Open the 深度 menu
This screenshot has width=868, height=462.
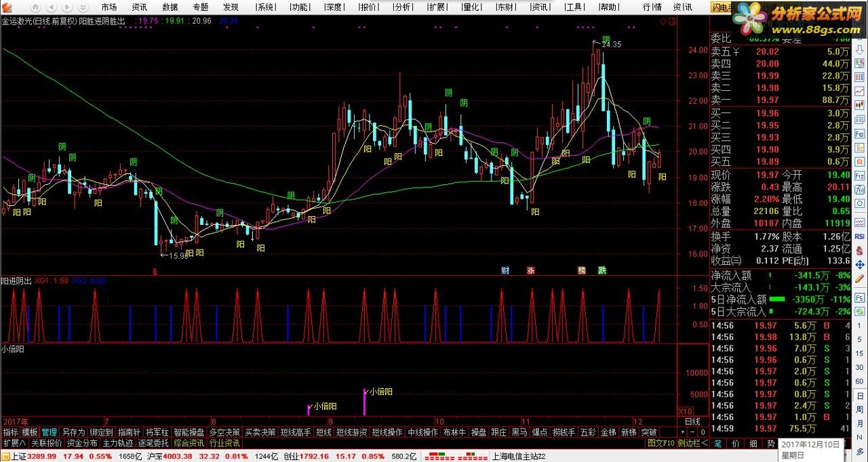334,7
